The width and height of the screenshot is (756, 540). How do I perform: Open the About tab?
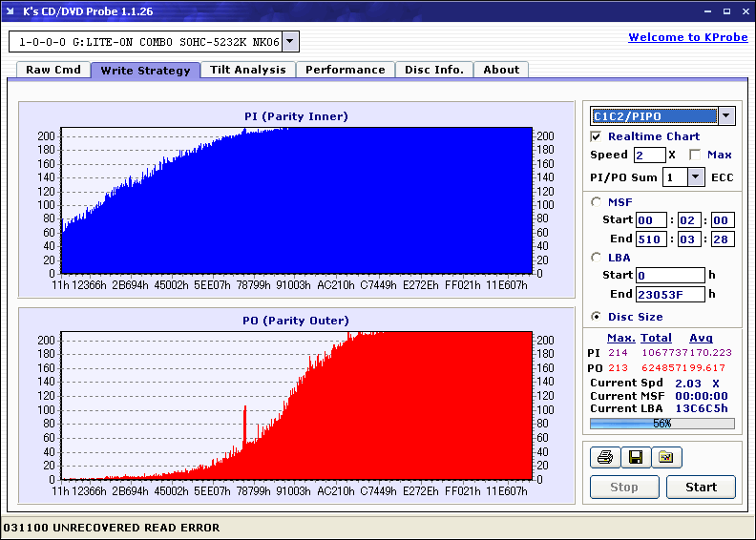click(501, 70)
